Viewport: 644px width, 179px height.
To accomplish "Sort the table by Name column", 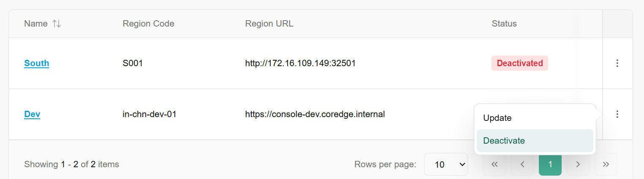I will point(57,24).
